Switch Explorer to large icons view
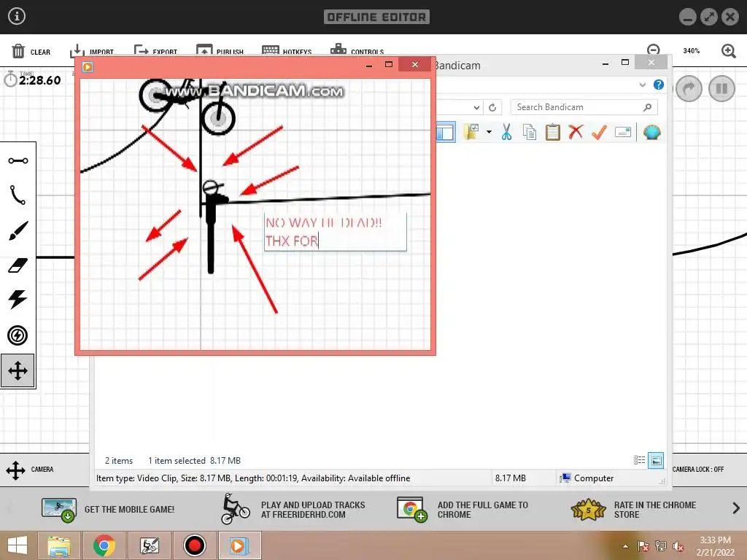This screenshot has width=747, height=560. (x=656, y=461)
